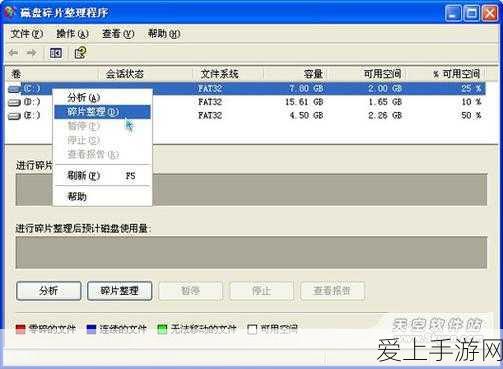Select the E: drive icon

tap(14, 116)
